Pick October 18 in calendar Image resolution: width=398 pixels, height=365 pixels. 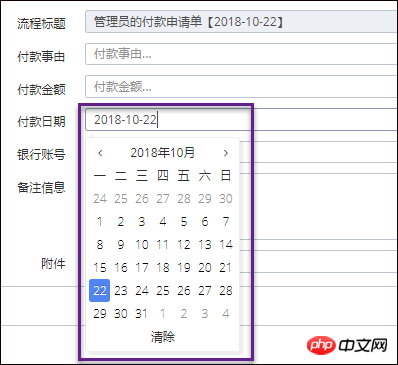(163, 268)
